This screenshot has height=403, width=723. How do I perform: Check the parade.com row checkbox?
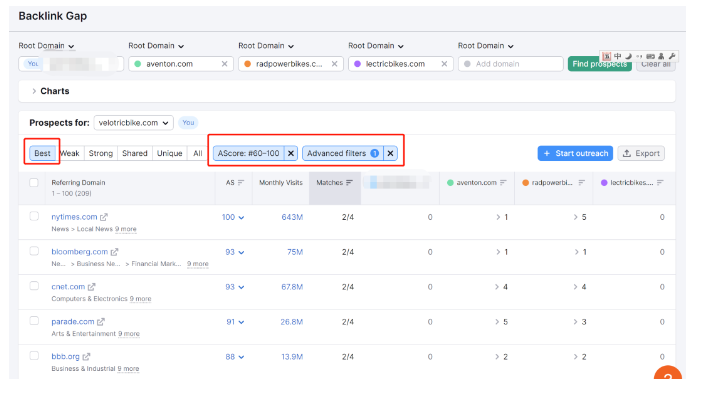coord(34,320)
